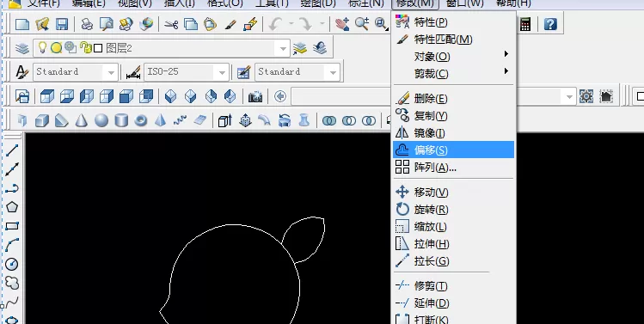
Task: Choose 阵列(A)... menu item
Action: click(453, 168)
